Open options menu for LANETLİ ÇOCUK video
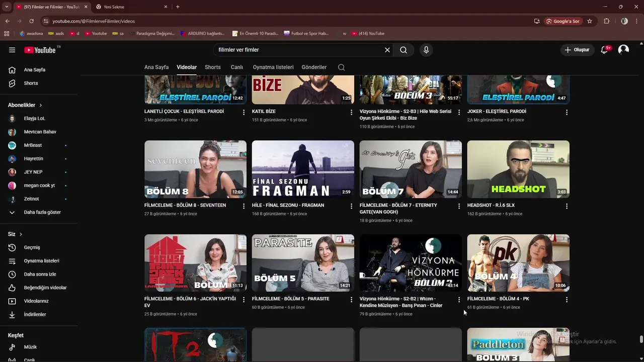644x362 pixels. click(244, 112)
